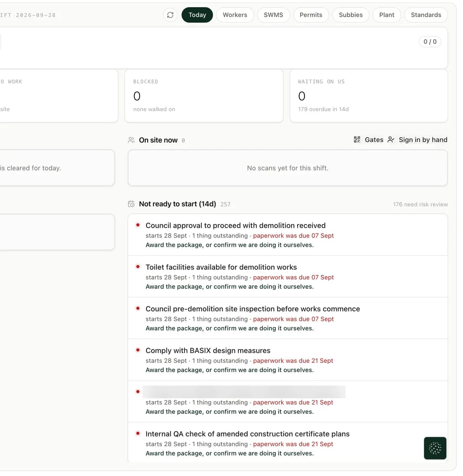Click red dot beside Internal QA check item
Screen dimensions: 463x476
point(138,433)
